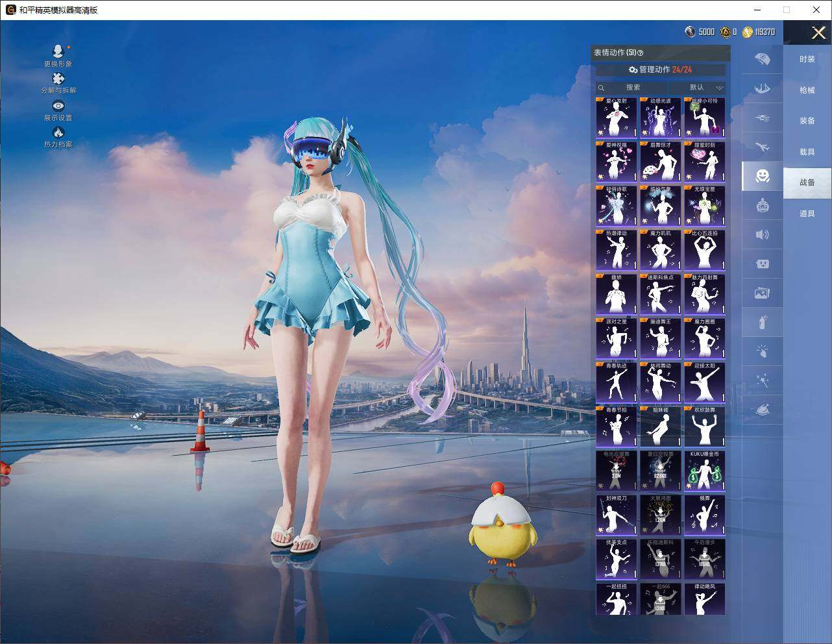The width and height of the screenshot is (832, 644).
Task: Open the helmet category icon below emotes
Action: pos(762,205)
